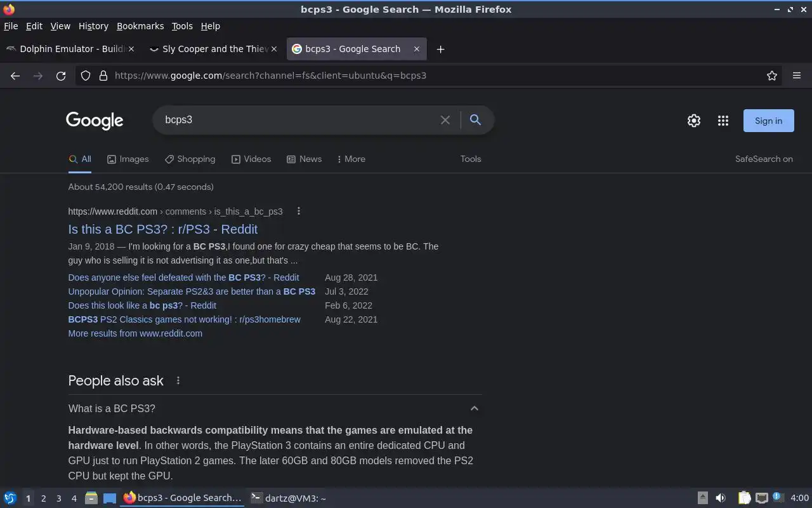Image resolution: width=812 pixels, height=508 pixels.
Task: Open file manager from taskbar
Action: pos(91,498)
